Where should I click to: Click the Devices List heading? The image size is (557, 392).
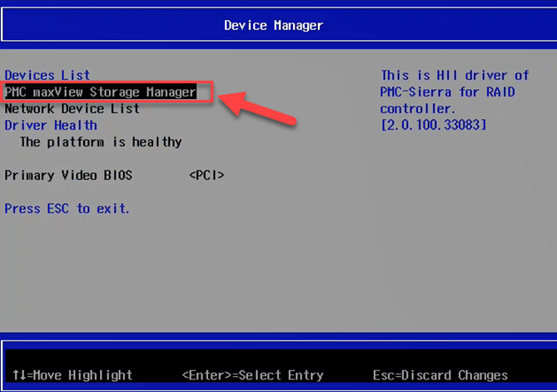tap(47, 75)
